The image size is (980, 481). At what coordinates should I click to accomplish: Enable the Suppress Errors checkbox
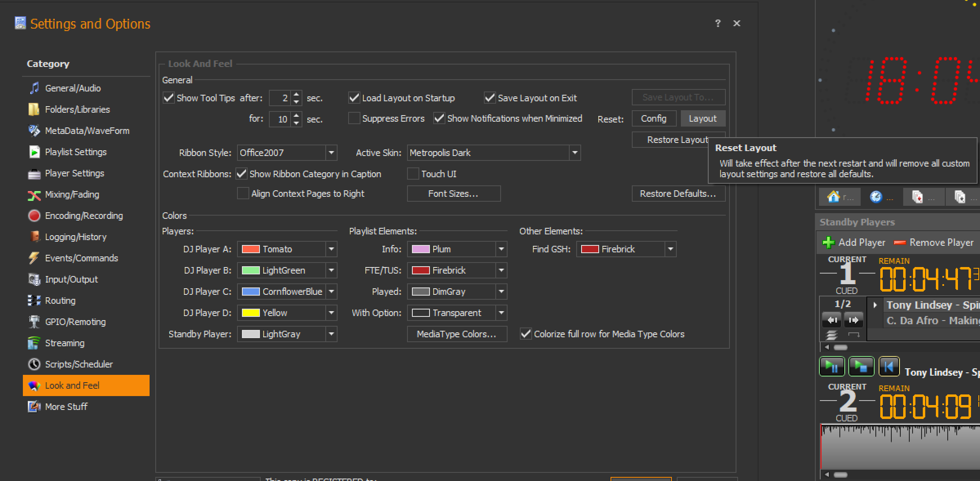[354, 118]
